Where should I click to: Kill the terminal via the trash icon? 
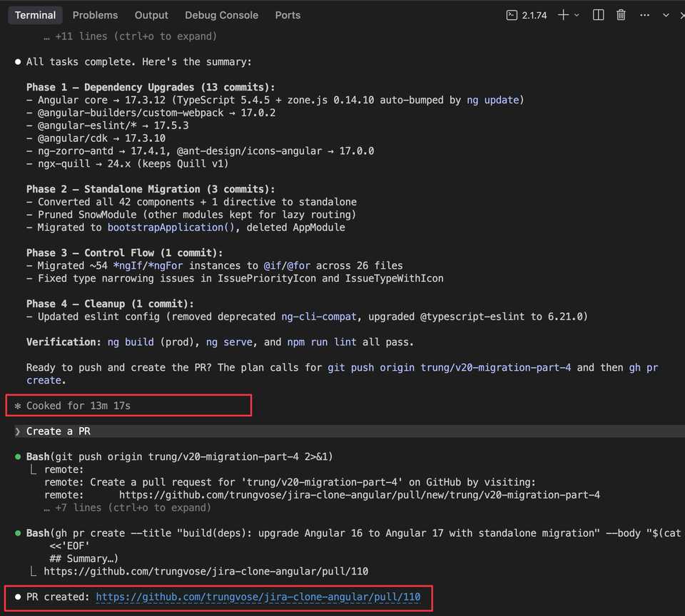pyautogui.click(x=621, y=14)
